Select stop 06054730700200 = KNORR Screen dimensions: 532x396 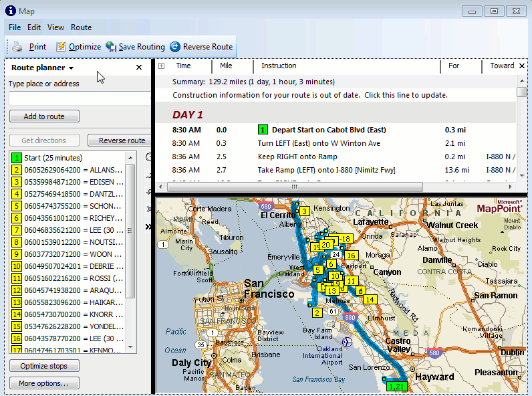[68, 314]
